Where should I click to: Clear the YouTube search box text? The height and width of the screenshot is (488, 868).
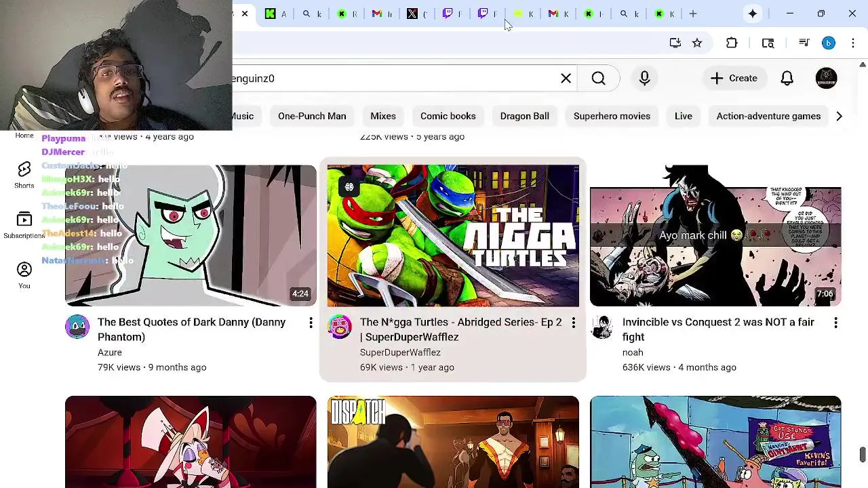point(566,78)
